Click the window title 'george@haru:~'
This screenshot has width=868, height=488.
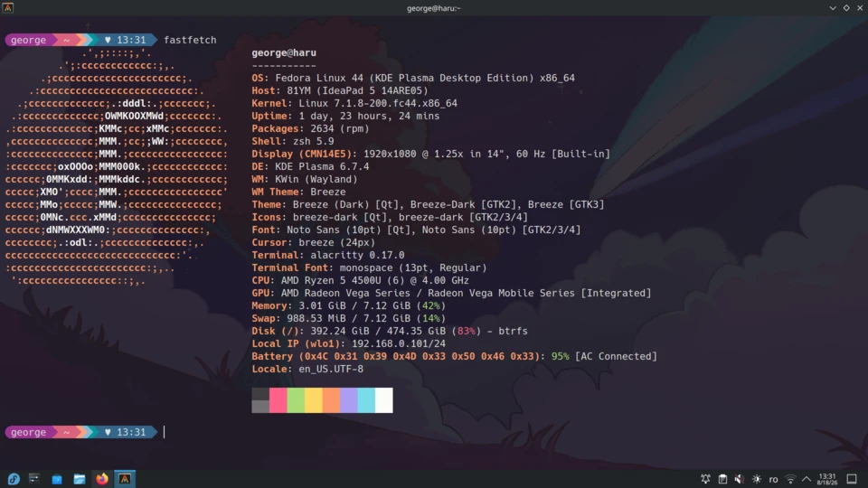(x=433, y=8)
